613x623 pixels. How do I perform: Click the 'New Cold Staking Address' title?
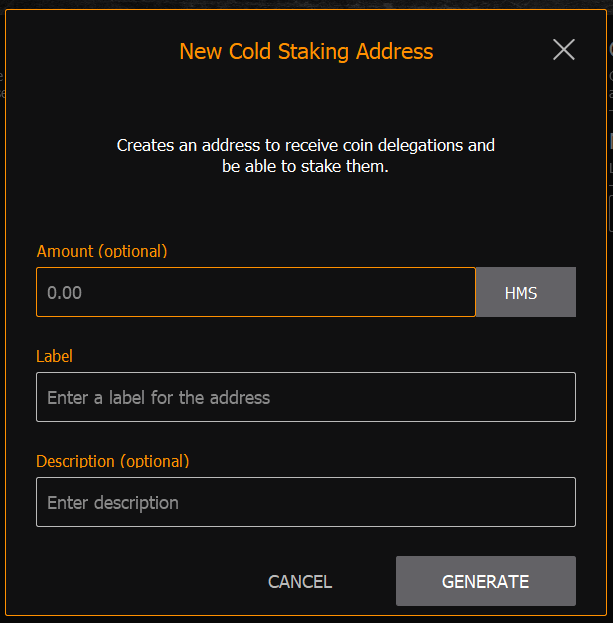tap(306, 51)
